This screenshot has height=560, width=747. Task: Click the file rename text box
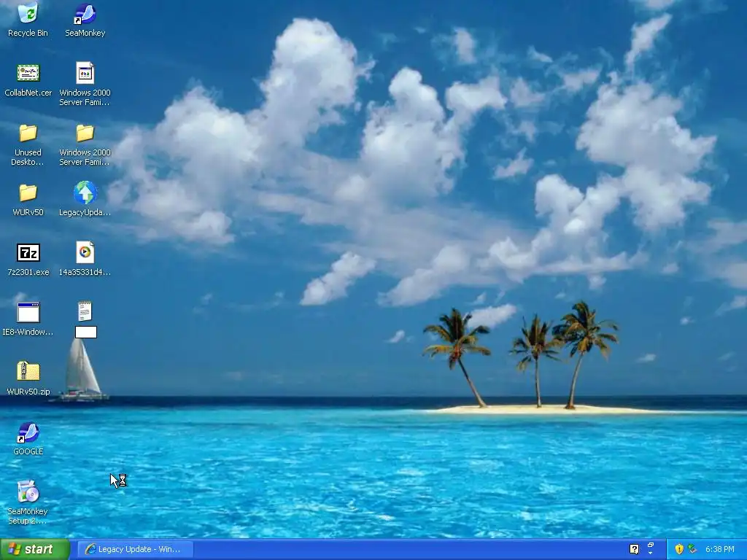point(86,332)
